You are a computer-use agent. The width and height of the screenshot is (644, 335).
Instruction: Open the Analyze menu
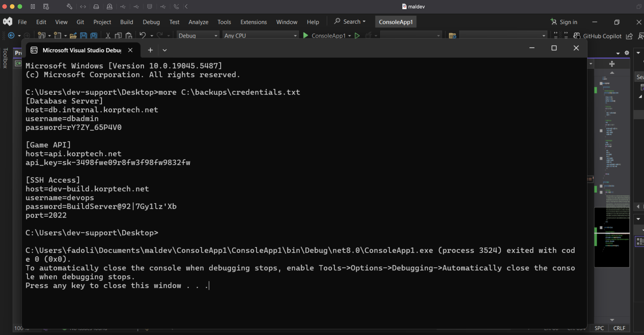[198, 22]
